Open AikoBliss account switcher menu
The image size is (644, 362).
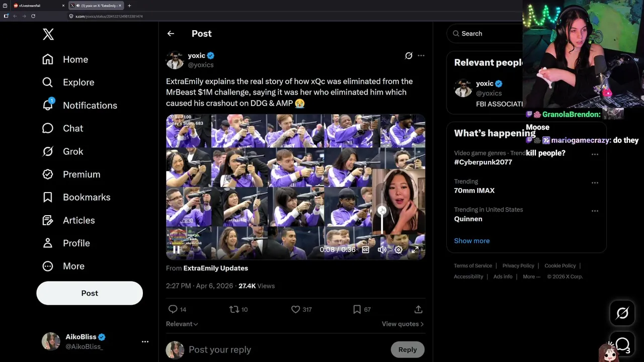145,341
